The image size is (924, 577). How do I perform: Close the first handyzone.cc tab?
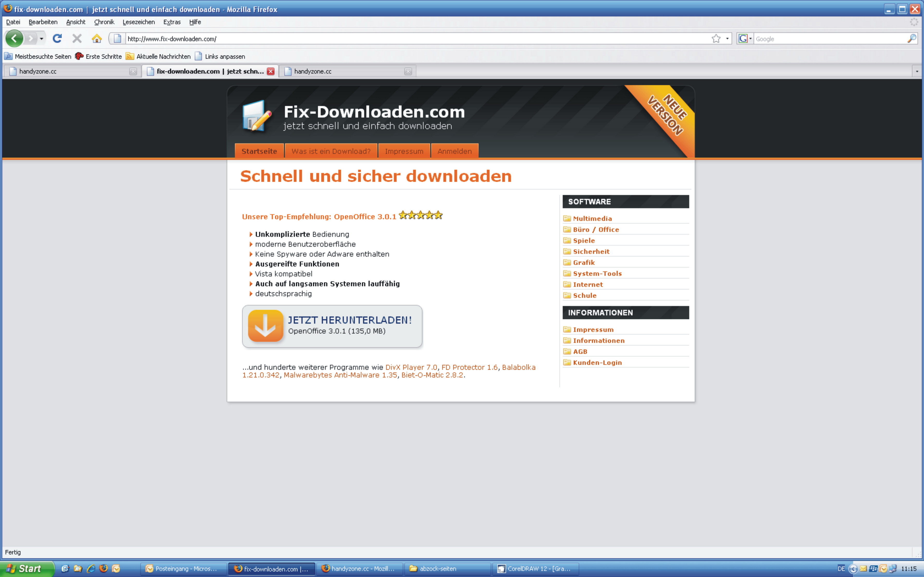(x=133, y=71)
